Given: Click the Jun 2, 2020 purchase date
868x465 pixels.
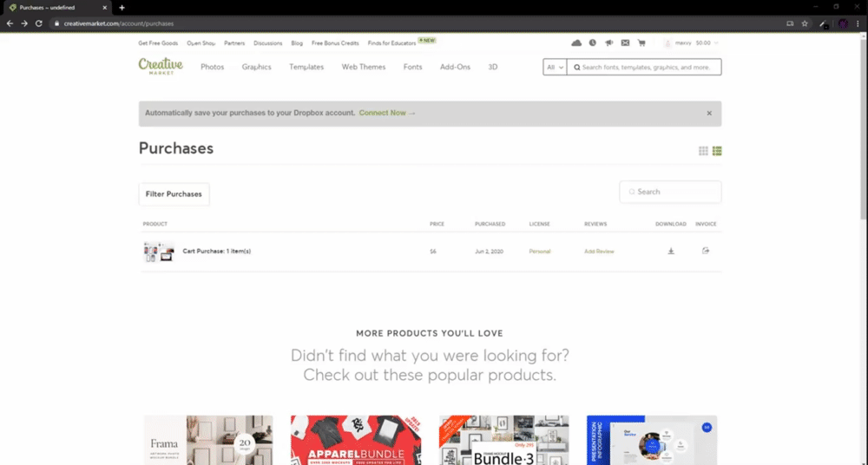Looking at the screenshot, I should [x=489, y=252].
